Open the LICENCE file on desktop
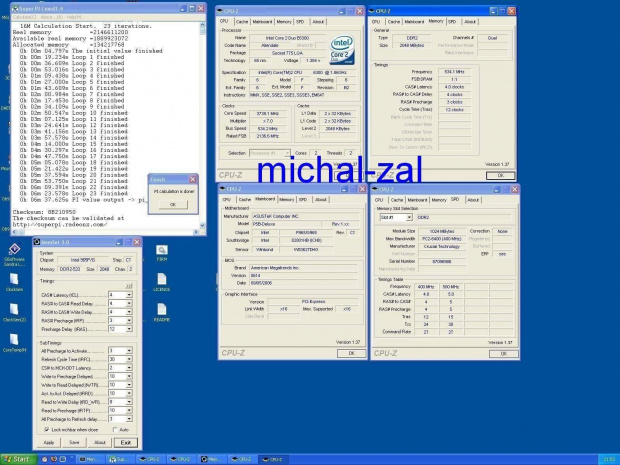The image size is (620, 465). pyautogui.click(x=161, y=282)
